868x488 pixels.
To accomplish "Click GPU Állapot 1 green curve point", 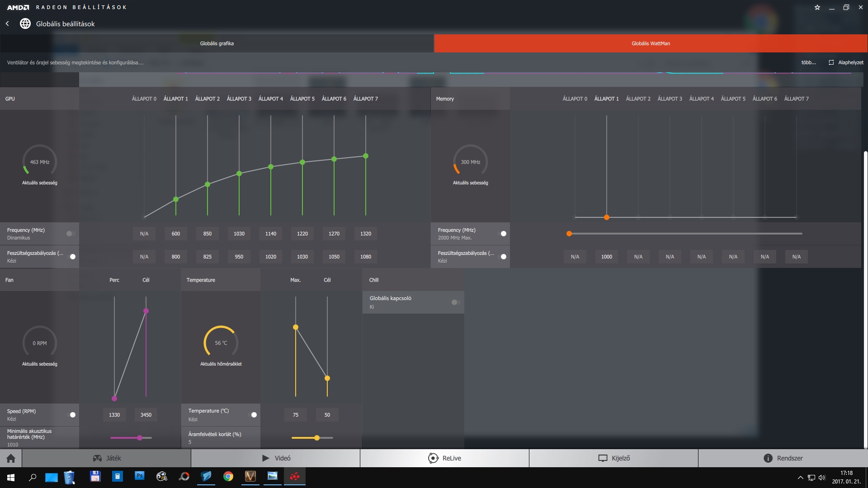I will (x=176, y=199).
